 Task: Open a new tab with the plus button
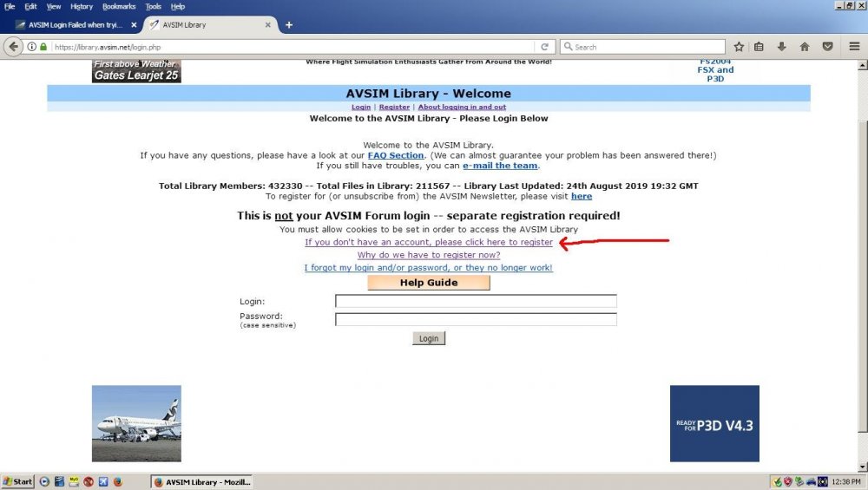(289, 25)
